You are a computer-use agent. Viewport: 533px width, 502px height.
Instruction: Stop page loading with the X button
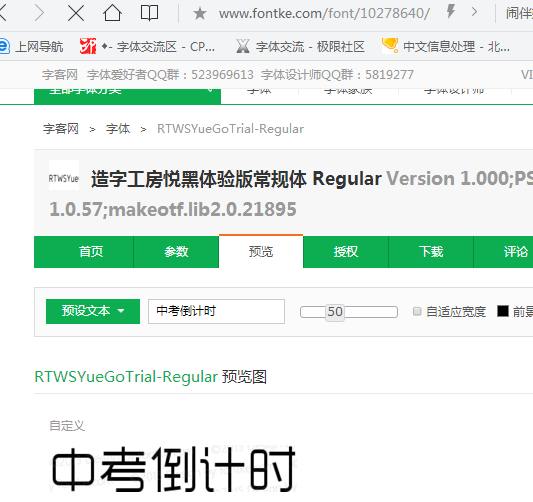tap(76, 14)
